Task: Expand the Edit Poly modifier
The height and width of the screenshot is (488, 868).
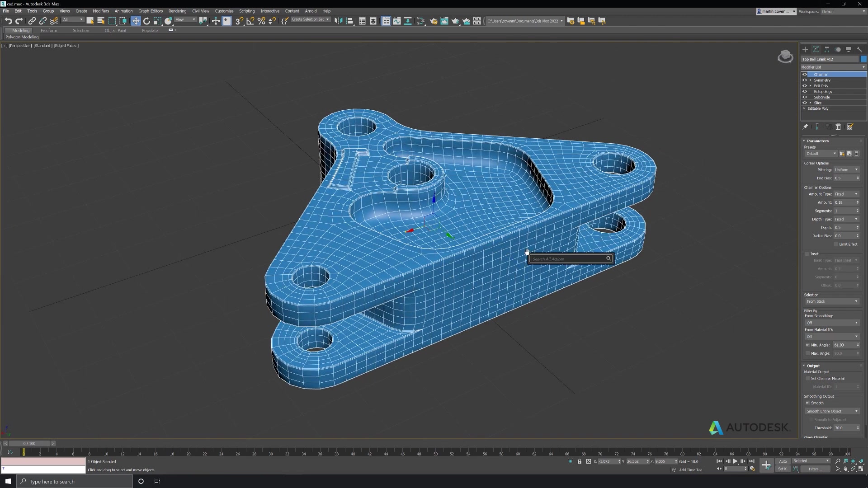Action: click(810, 86)
